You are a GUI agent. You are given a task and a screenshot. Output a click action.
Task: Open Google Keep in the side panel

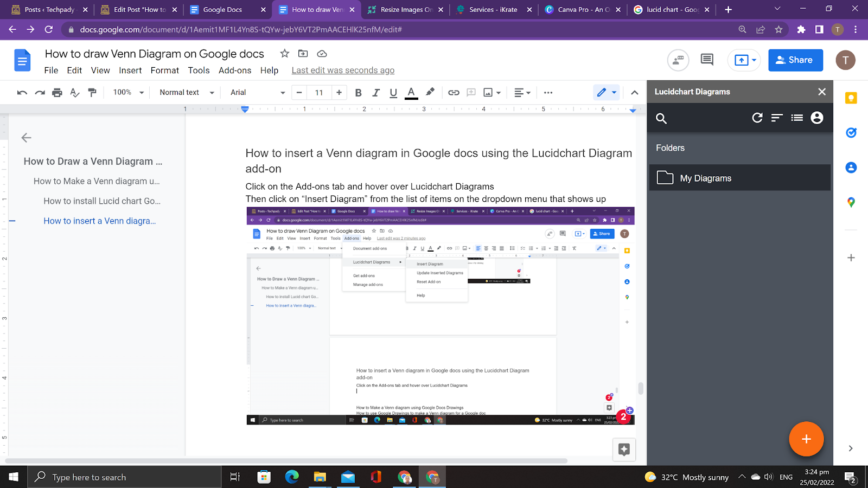tap(851, 98)
